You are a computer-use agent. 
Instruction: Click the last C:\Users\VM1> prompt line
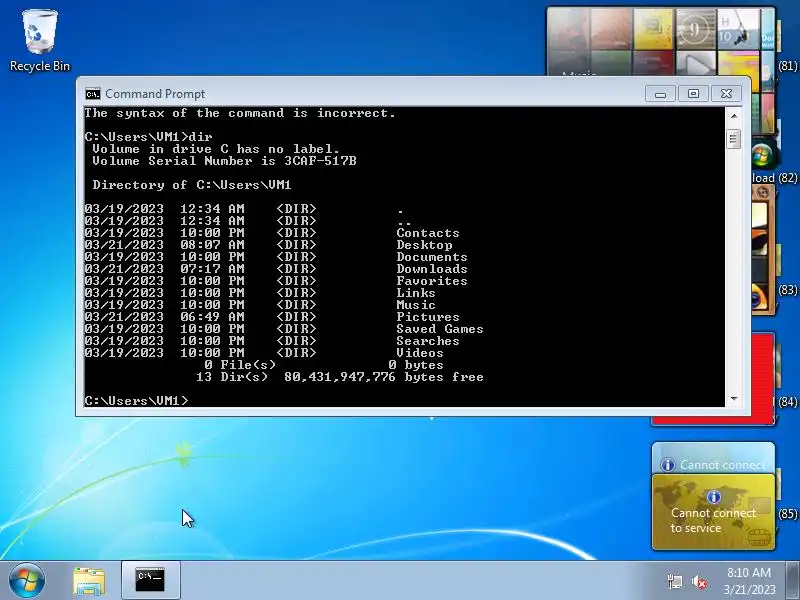pyautogui.click(x=137, y=401)
